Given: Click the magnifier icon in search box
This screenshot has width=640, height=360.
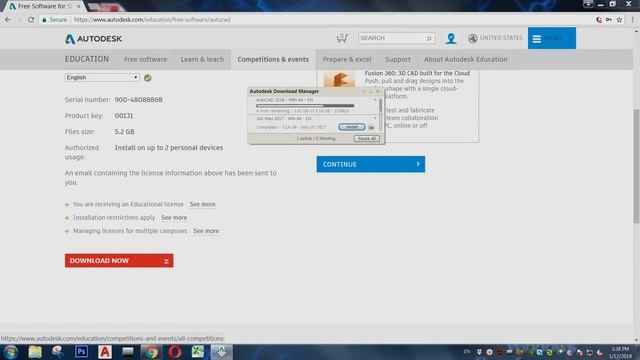Looking at the screenshot, I should [429, 38].
